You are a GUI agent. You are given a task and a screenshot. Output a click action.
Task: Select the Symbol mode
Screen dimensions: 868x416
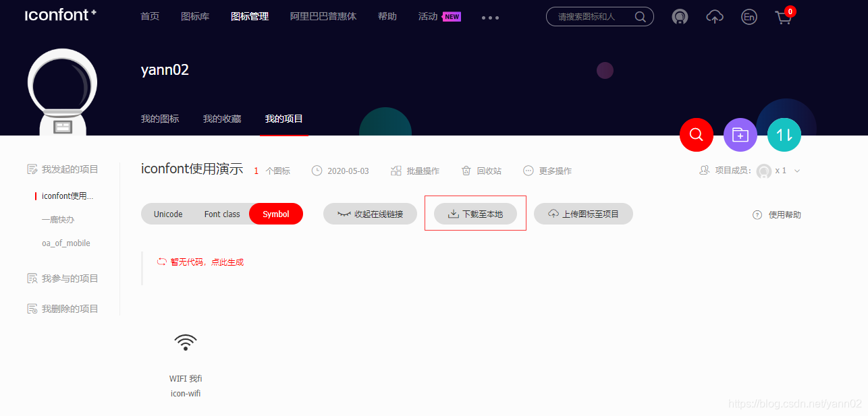pyautogui.click(x=276, y=214)
